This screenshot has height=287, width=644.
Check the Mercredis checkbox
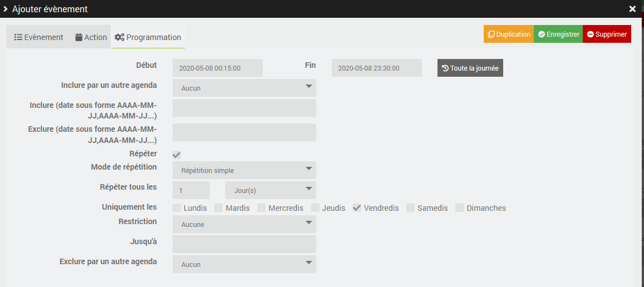pyautogui.click(x=261, y=208)
